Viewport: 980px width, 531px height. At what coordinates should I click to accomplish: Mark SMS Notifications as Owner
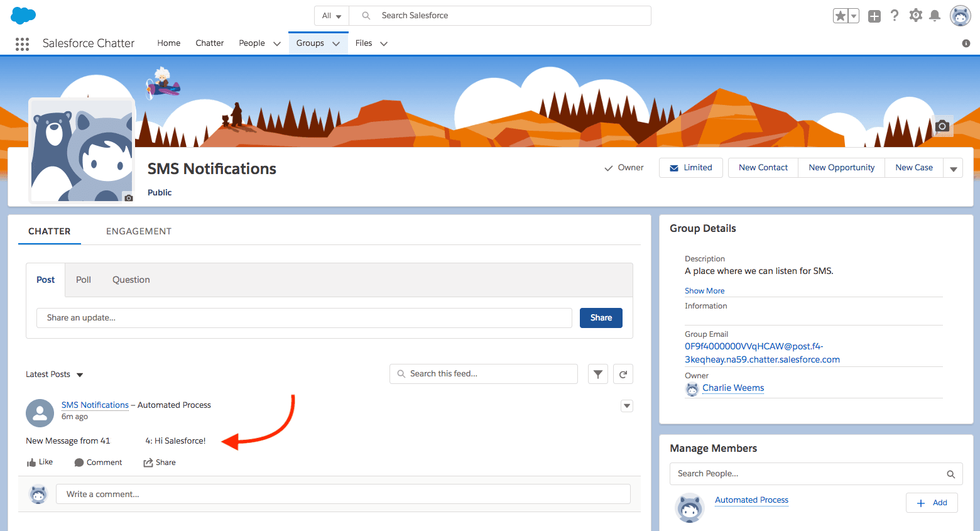[623, 167]
